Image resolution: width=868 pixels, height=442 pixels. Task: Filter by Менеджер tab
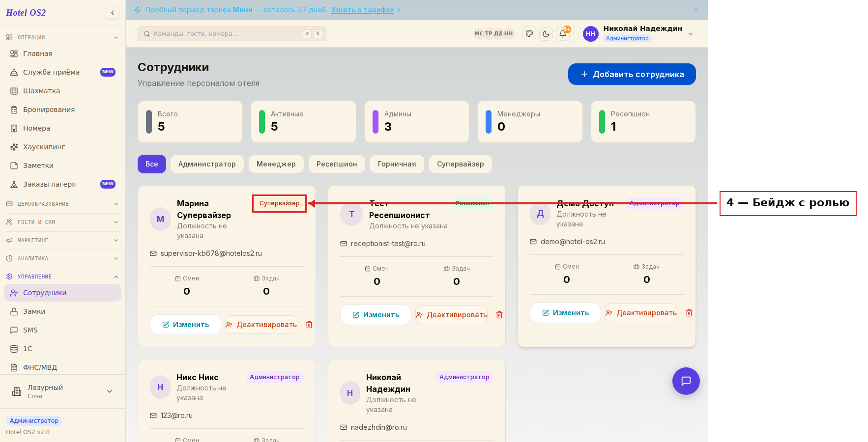point(276,164)
